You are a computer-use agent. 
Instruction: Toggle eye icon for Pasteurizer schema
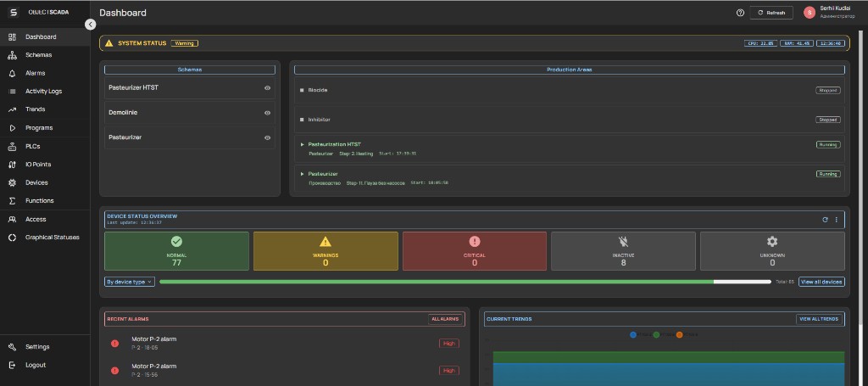(x=267, y=138)
